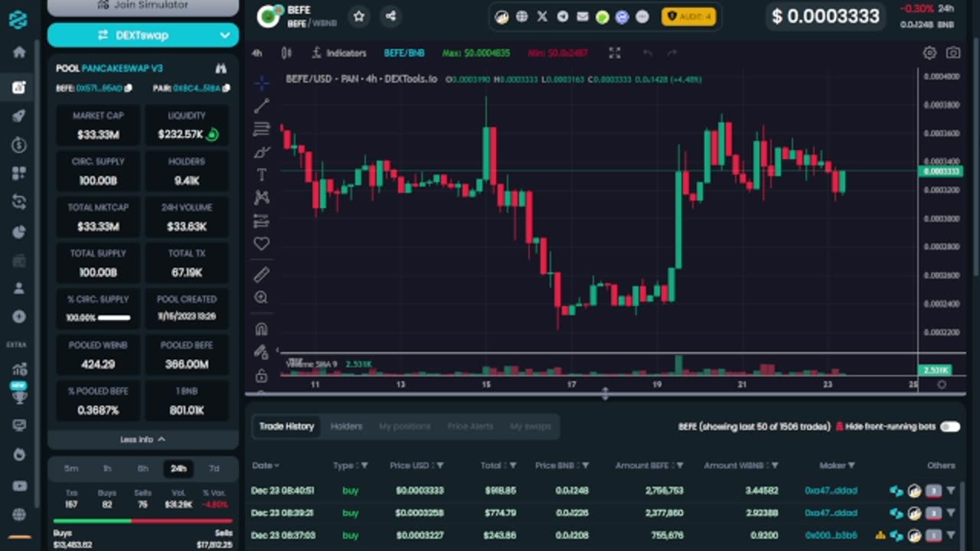Image resolution: width=980 pixels, height=551 pixels.
Task: Add BEFE to favorites with star icon
Action: tap(358, 16)
